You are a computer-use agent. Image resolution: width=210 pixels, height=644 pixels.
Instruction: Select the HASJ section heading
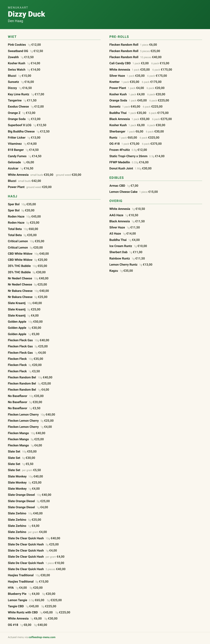pos(12,196)
